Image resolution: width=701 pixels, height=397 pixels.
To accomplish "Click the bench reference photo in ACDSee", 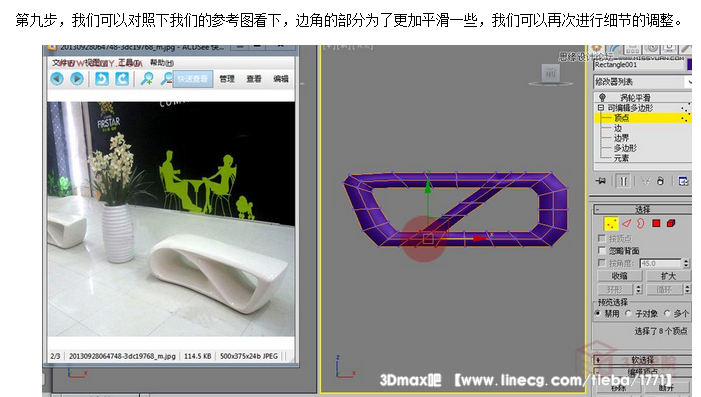I will [x=171, y=219].
